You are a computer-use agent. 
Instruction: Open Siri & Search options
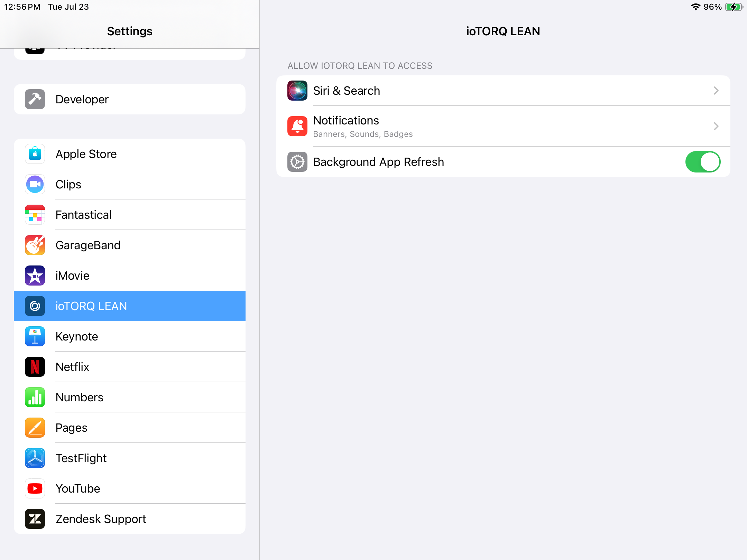(503, 91)
